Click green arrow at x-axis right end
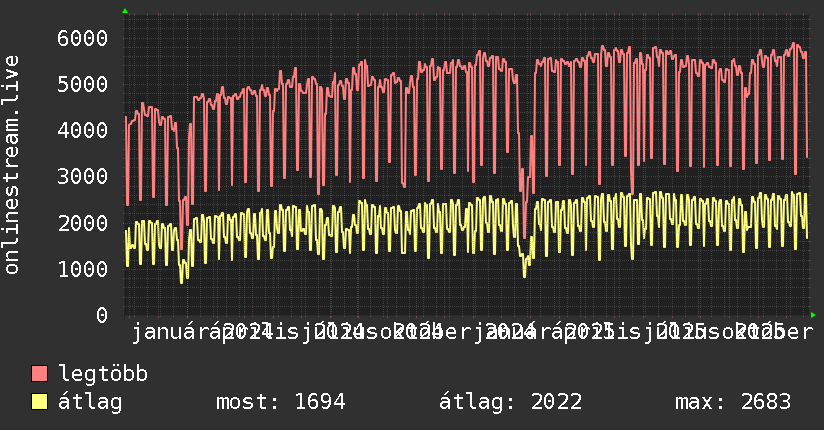This screenshot has height=430, width=824. 813,314
